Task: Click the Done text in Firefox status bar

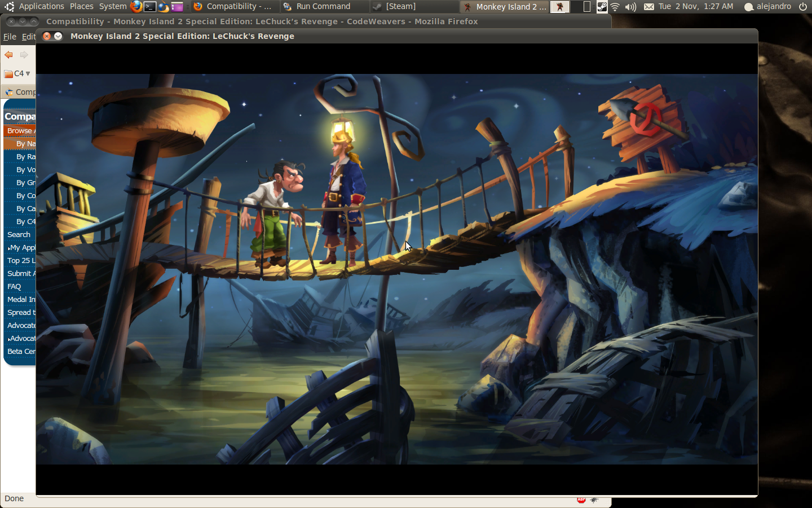Action: tap(14, 499)
